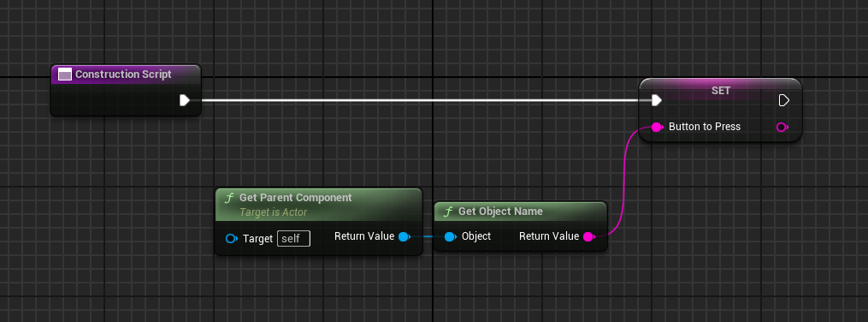
Task: Select the Construction Script node title
Action: click(123, 75)
